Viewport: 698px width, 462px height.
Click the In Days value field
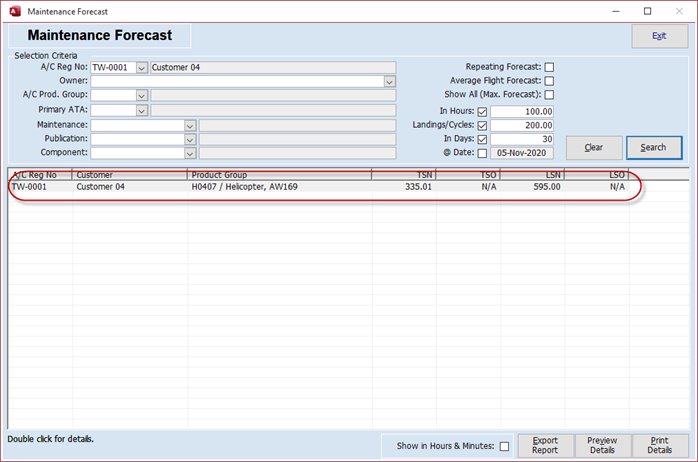coord(522,139)
